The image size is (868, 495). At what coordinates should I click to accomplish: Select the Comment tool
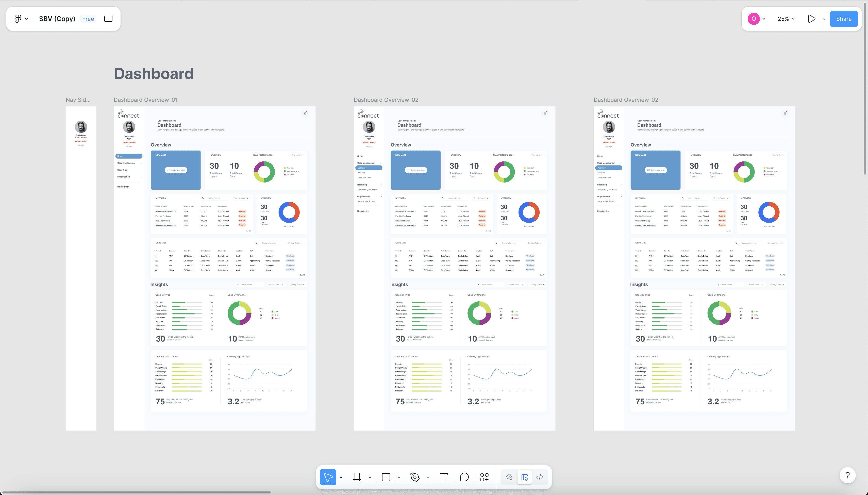point(464,477)
